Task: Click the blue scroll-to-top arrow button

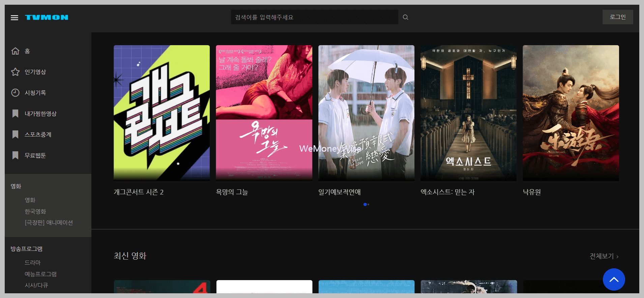Action: tap(614, 279)
